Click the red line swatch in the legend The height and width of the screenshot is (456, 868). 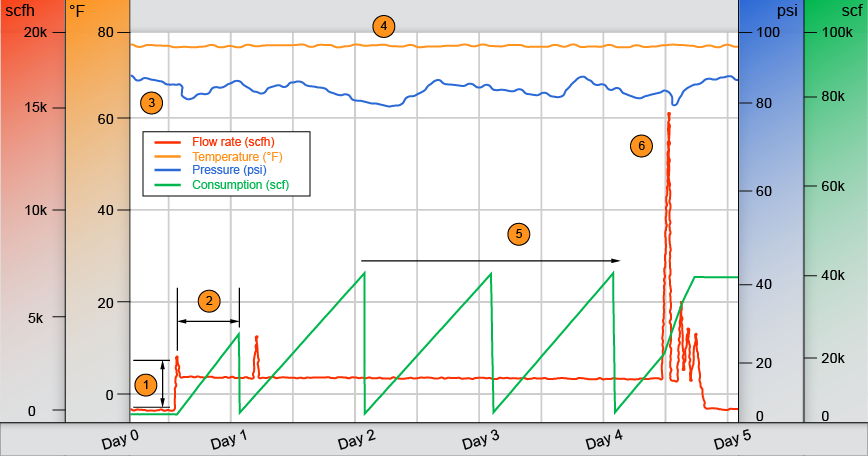[167, 143]
